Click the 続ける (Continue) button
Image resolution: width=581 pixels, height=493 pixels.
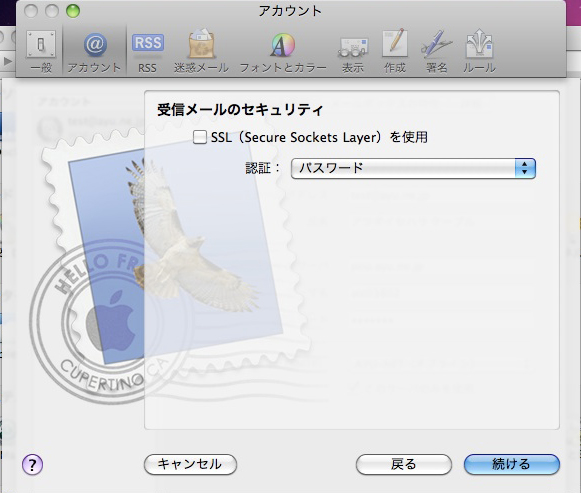511,464
